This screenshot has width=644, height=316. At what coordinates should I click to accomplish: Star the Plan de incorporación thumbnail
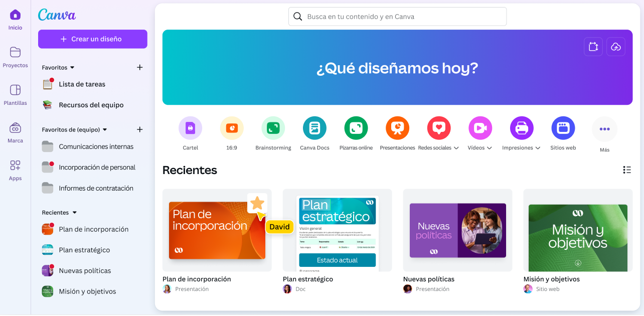pos(257,203)
